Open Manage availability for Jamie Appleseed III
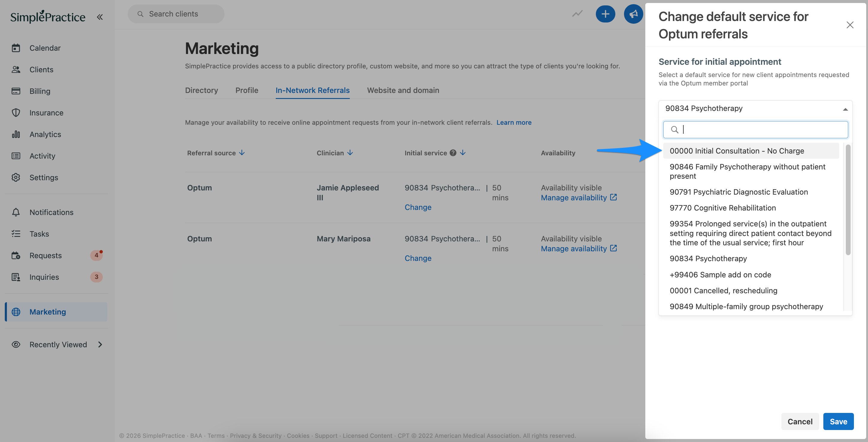This screenshot has height=442, width=868. (x=578, y=198)
